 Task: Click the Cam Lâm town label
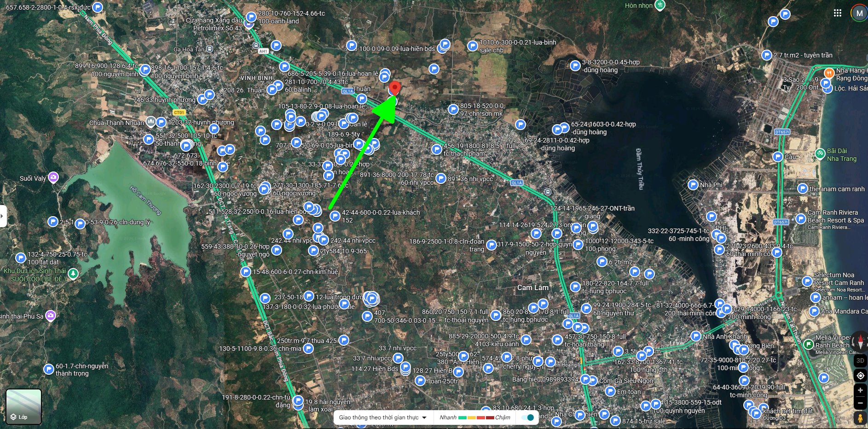[532, 287]
